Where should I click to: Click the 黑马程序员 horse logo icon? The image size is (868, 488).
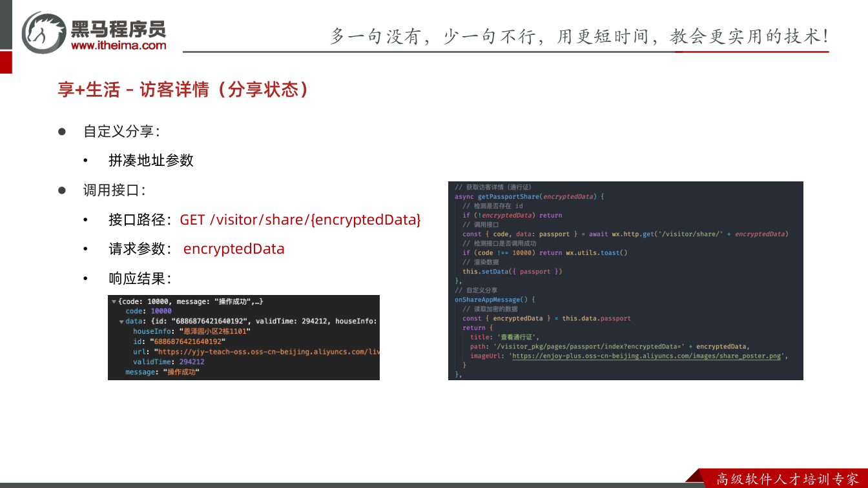tap(43, 32)
